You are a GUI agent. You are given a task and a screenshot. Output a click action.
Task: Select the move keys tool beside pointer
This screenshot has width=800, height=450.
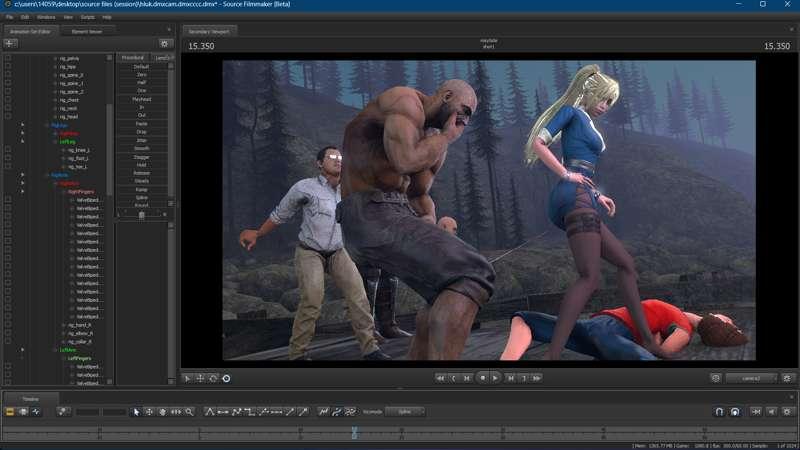(149, 411)
